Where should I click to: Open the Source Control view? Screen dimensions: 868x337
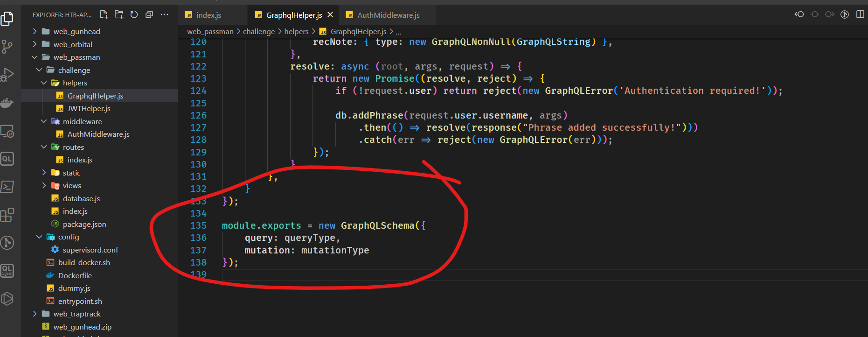(x=7, y=47)
